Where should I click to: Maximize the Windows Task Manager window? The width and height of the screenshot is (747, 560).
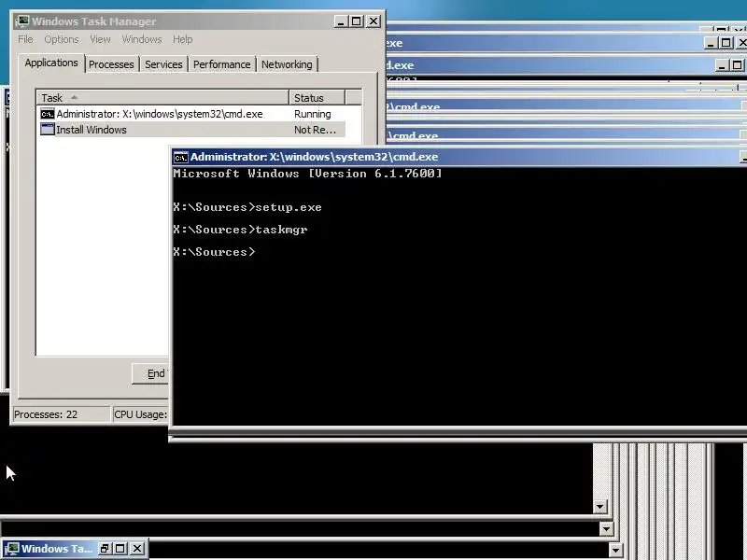tap(357, 21)
